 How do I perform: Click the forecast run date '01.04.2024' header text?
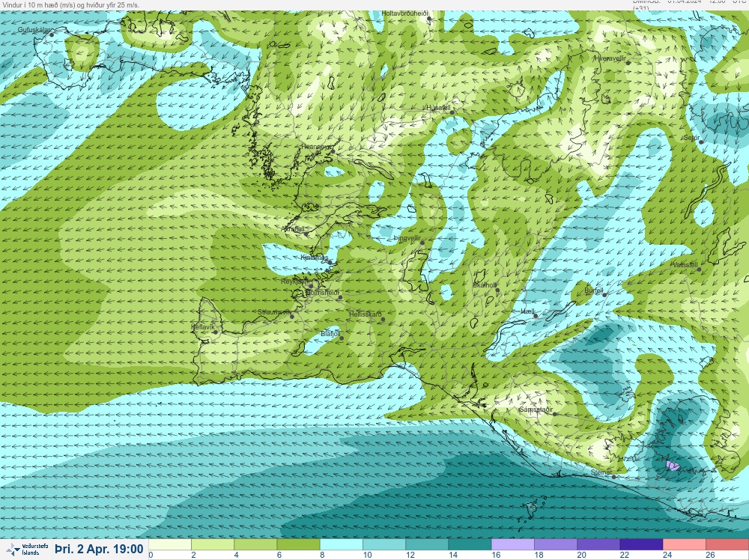tap(684, 1)
